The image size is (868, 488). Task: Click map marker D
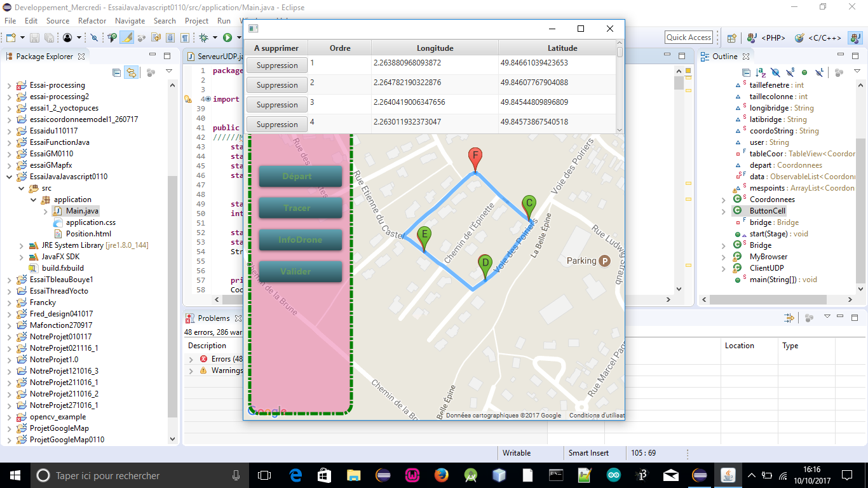coord(485,267)
